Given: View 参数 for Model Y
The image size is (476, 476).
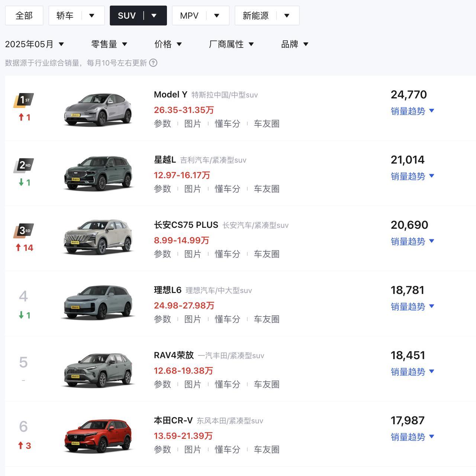Looking at the screenshot, I should 163,124.
